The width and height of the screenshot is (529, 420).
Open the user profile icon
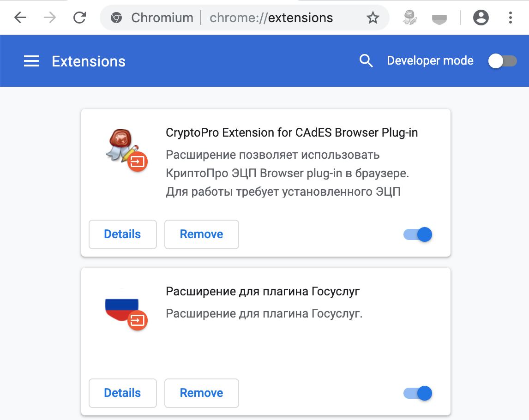[x=481, y=18]
